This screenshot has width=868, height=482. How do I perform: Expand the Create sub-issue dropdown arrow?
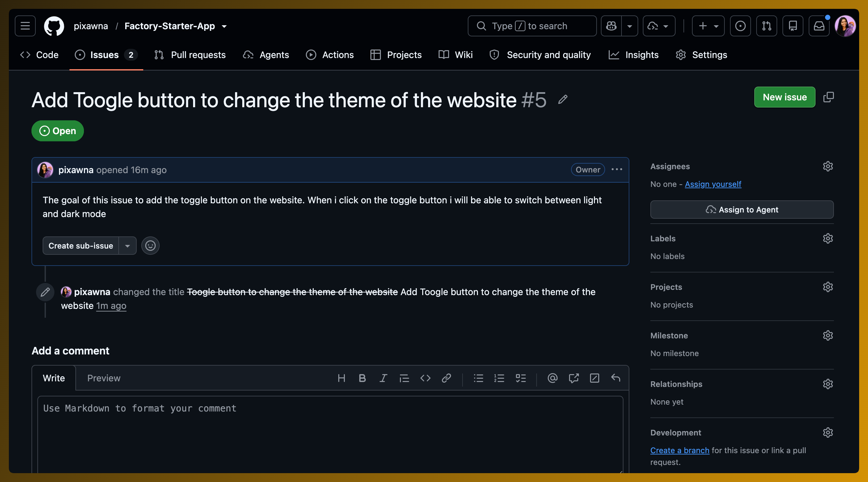click(128, 245)
